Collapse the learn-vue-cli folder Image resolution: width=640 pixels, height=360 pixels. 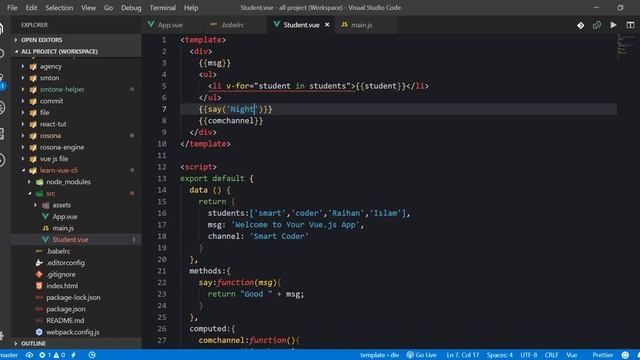(x=59, y=170)
